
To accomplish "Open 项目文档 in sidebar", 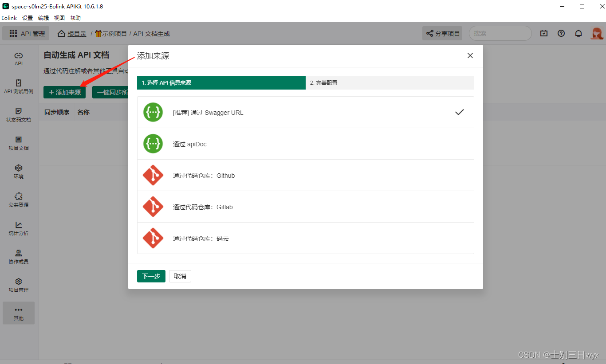I will click(x=19, y=144).
